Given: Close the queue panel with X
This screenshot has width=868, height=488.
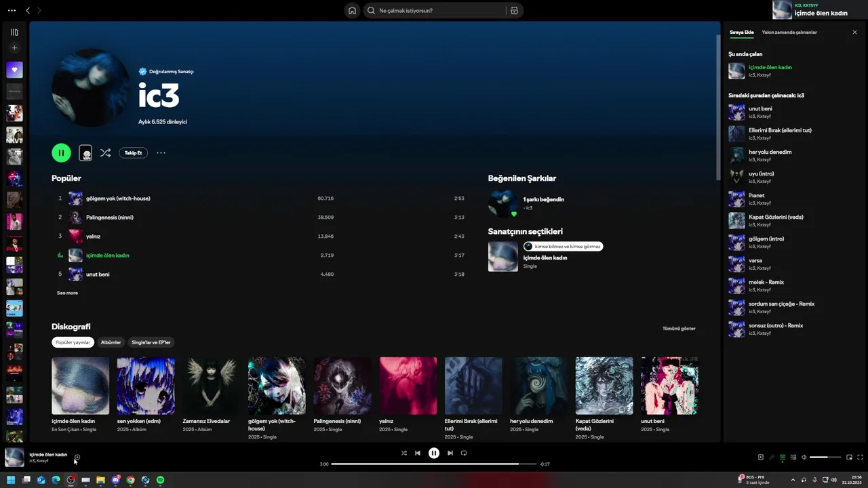Looking at the screenshot, I should click(x=854, y=33).
